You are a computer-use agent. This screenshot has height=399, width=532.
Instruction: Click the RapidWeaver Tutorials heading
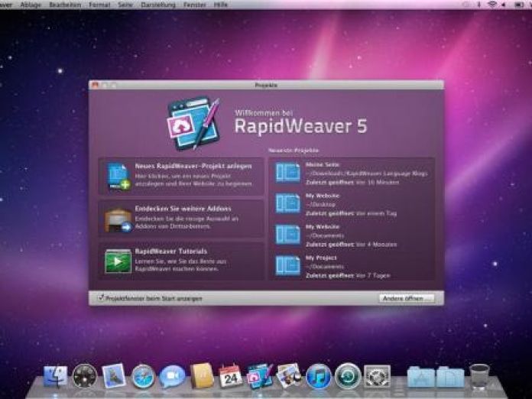pos(171,251)
